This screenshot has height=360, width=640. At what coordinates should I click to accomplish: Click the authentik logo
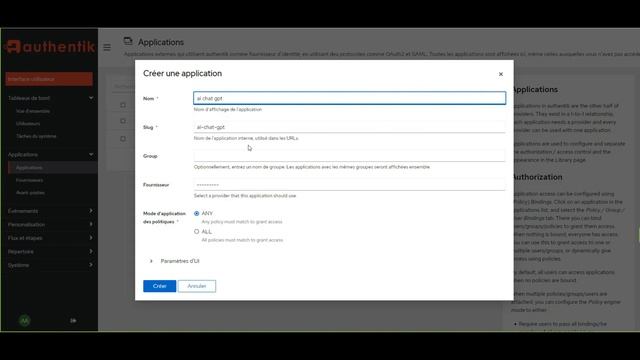point(50,47)
